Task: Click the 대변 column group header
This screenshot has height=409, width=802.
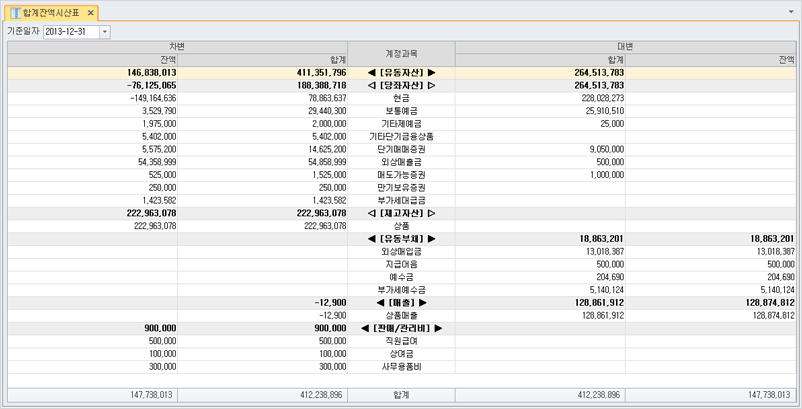Action: (x=628, y=47)
